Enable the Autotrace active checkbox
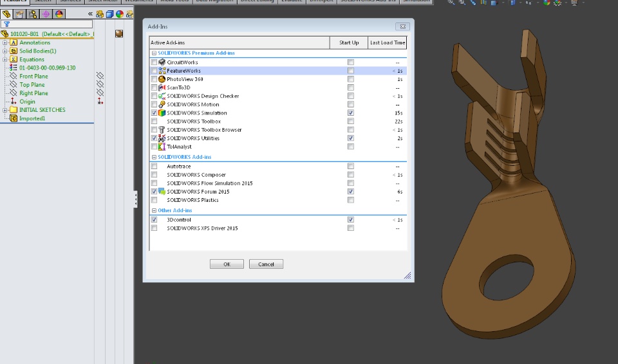618x364 pixels. pyautogui.click(x=154, y=166)
